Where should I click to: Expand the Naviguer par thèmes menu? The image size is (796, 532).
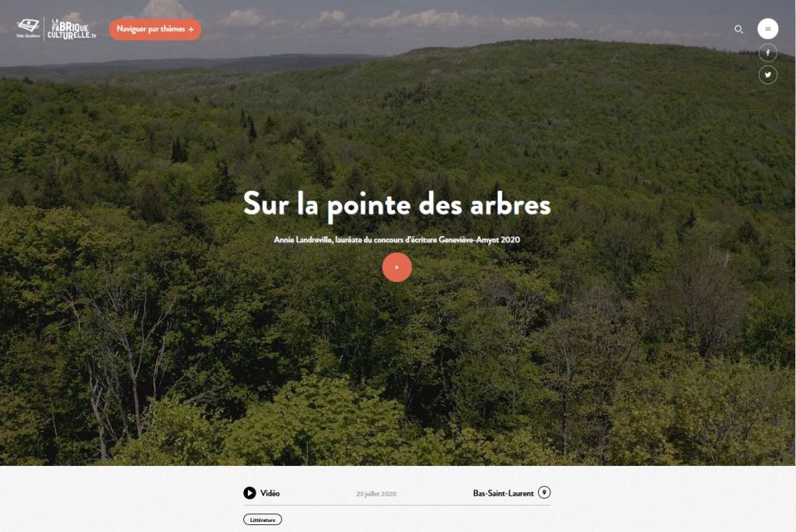155,30
